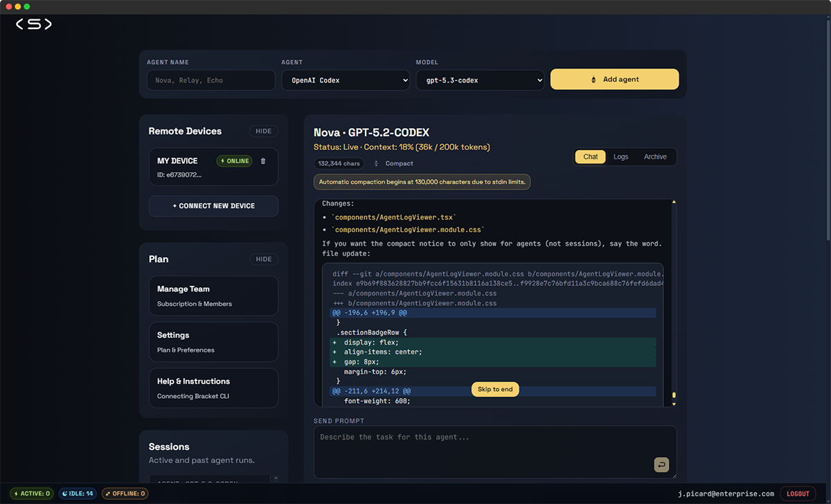Image resolution: width=831 pixels, height=504 pixels.
Task: Open the Archive tab
Action: (654, 156)
